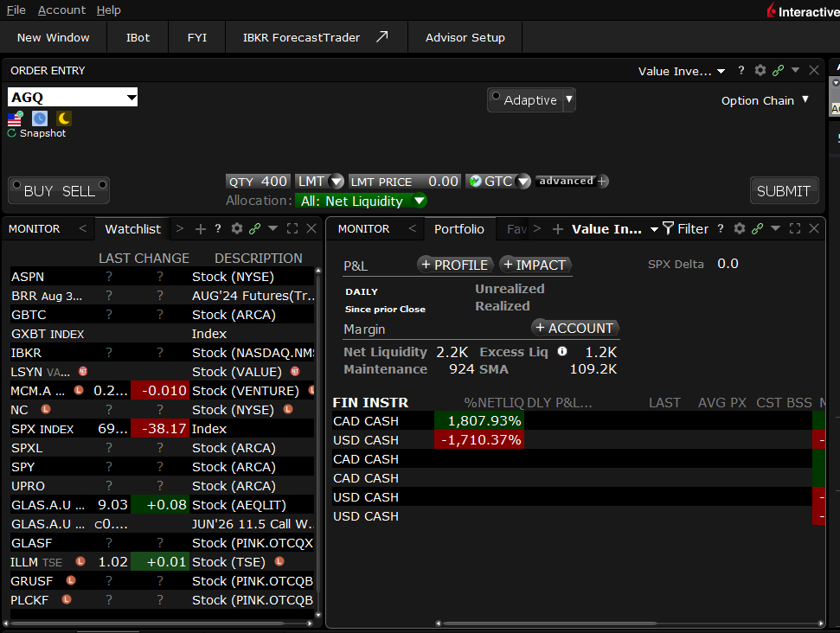Open Order Entry panel settings gear
The width and height of the screenshot is (840, 633).
click(760, 70)
